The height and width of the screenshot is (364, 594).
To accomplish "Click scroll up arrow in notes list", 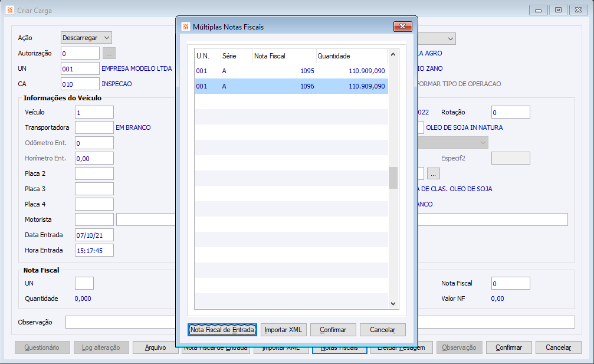I will coord(393,54).
